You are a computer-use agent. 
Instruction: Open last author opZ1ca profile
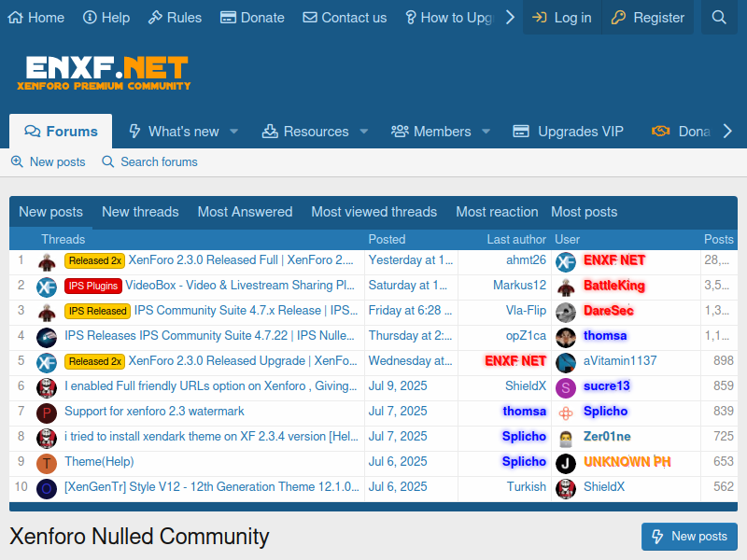(x=526, y=336)
